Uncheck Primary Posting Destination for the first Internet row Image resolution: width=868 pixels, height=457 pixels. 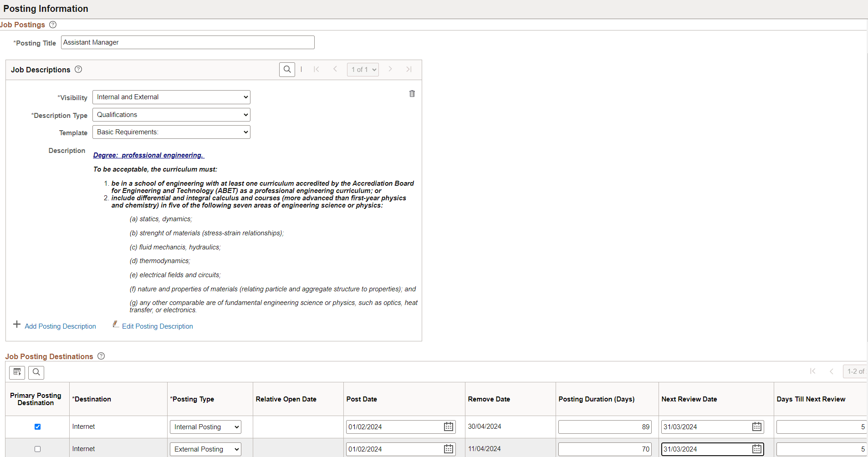pyautogui.click(x=37, y=427)
